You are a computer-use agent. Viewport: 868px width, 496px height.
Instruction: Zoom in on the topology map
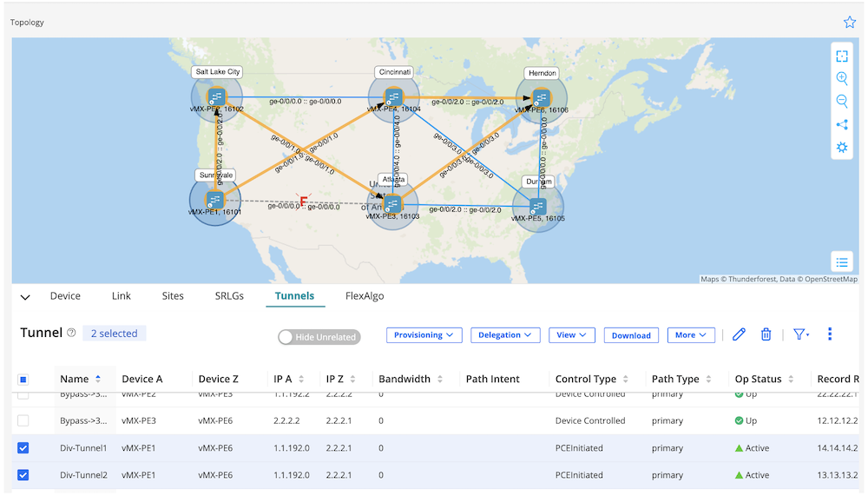pos(841,78)
